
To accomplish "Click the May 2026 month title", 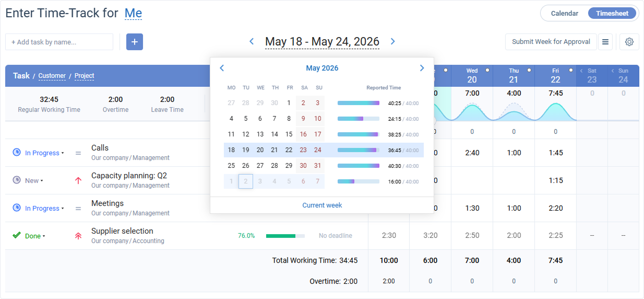I will coord(322,68).
